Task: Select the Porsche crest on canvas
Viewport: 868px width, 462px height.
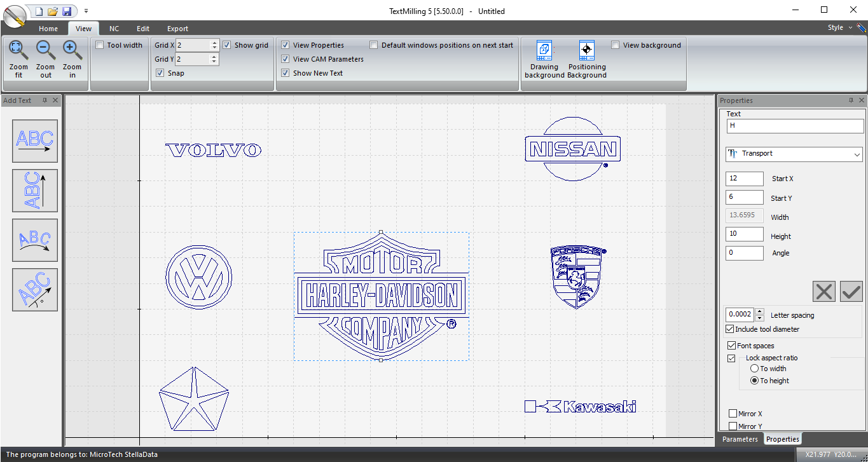Action: pyautogui.click(x=576, y=277)
